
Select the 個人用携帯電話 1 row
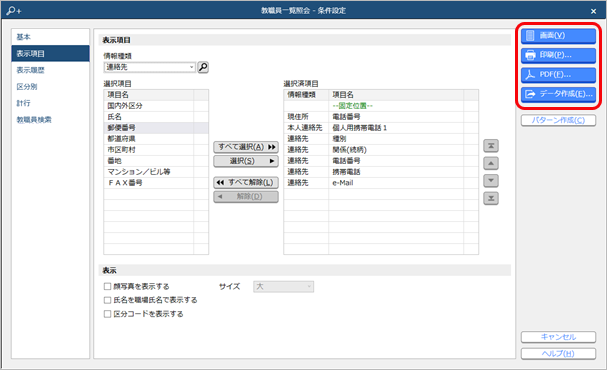click(381, 128)
